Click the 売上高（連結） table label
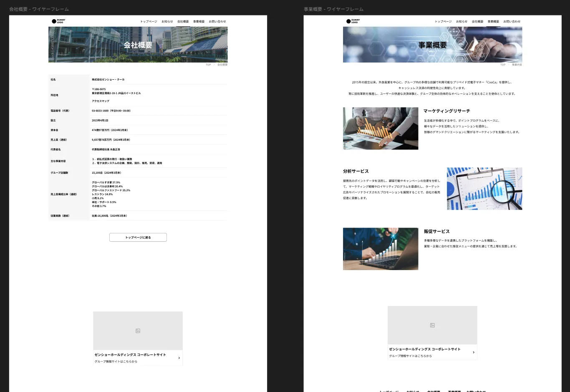 point(59,140)
